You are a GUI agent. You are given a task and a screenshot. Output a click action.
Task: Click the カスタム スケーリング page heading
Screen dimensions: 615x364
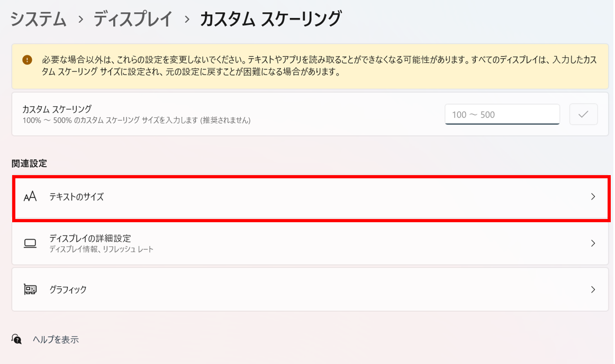point(270,20)
